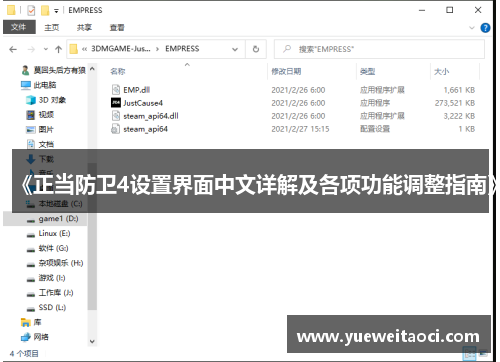Switch to large icons view in status bar
Screen dimensions: 500x362
point(483,354)
